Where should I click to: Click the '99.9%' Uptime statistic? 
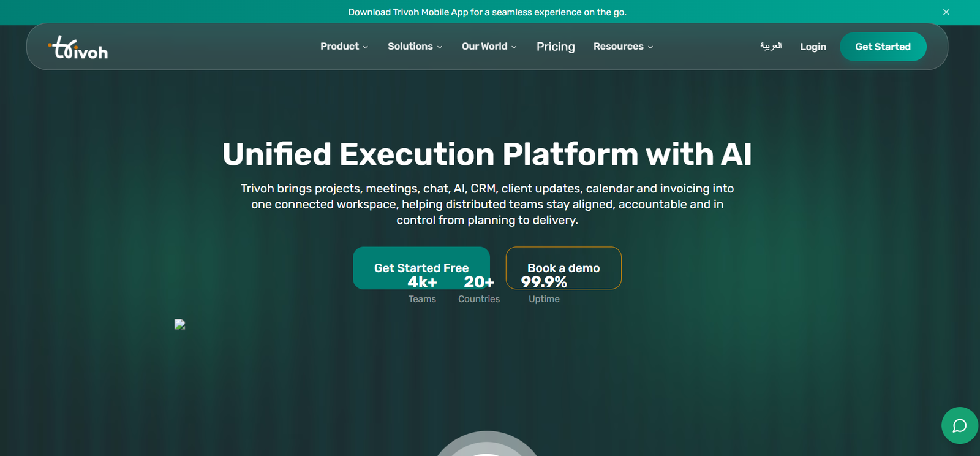pyautogui.click(x=544, y=282)
